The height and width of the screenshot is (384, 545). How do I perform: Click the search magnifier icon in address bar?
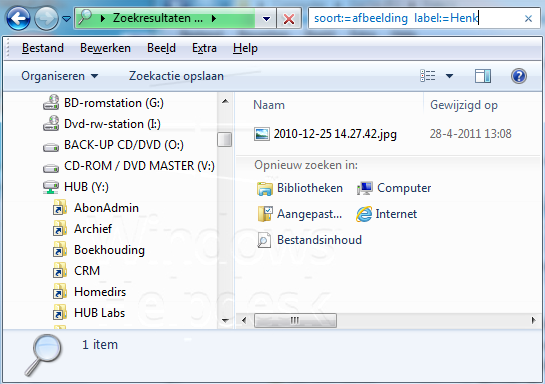[85, 17]
